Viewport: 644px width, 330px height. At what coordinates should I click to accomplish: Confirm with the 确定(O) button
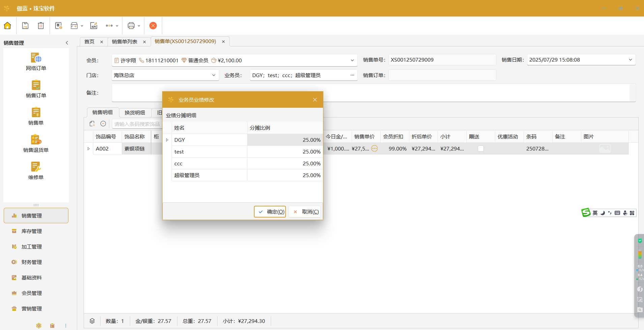pyautogui.click(x=270, y=212)
